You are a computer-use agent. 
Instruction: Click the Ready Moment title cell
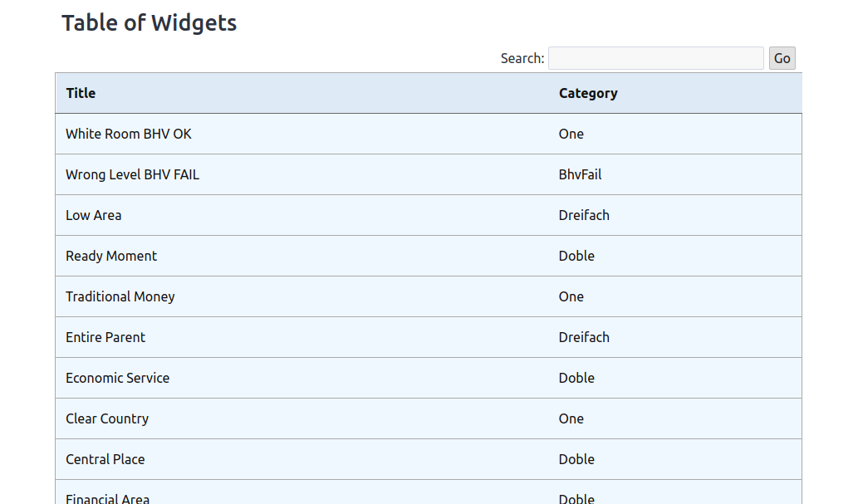click(111, 256)
